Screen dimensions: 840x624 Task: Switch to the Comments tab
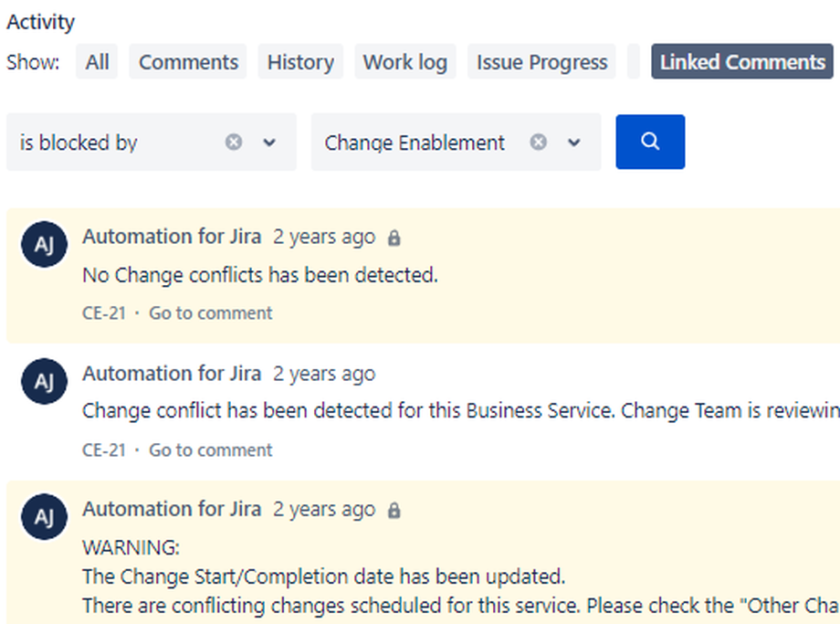pos(188,61)
